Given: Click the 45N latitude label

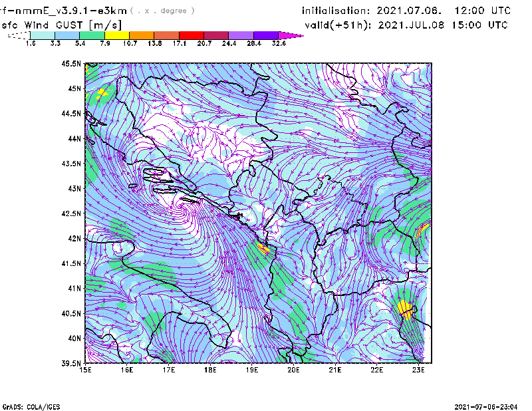Looking at the screenshot, I should click(74, 88).
